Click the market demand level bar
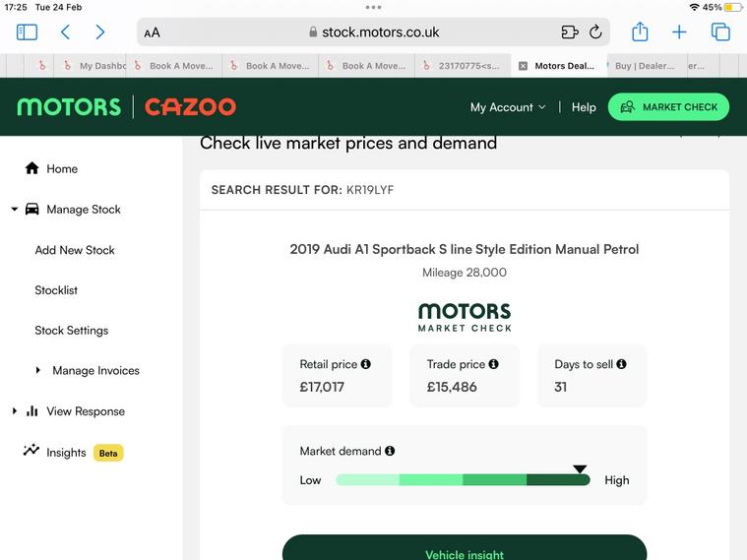Screen dimensions: 747x560 (463, 480)
